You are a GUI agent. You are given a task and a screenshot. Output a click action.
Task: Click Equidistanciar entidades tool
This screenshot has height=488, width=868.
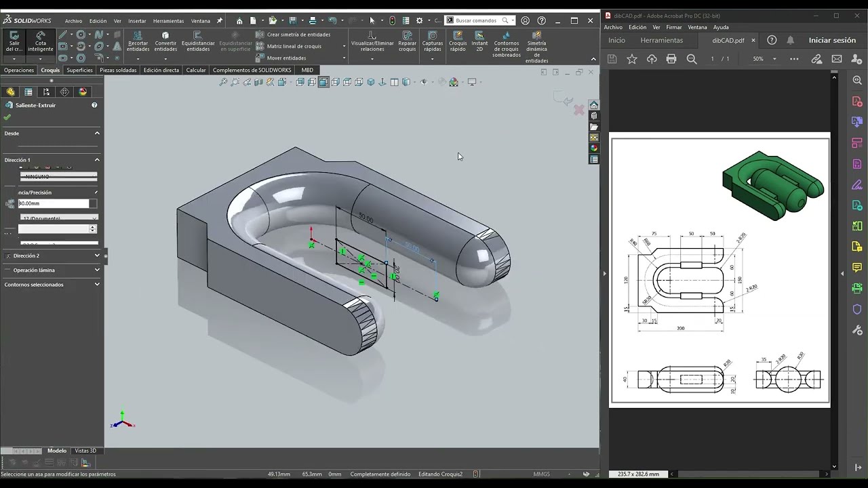[x=198, y=42]
